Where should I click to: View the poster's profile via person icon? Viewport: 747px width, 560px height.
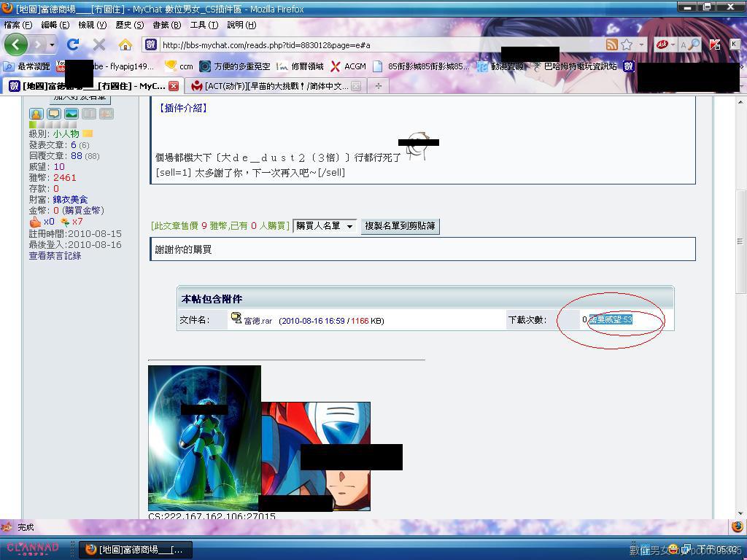[36, 113]
